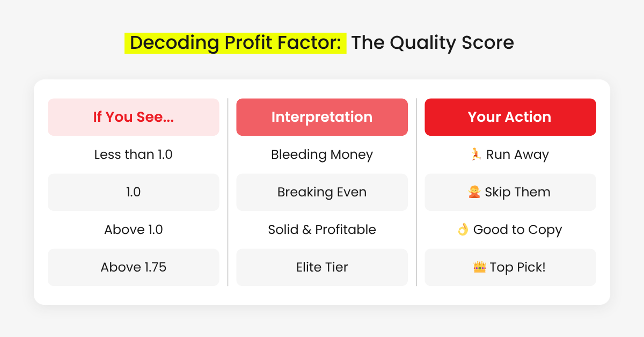Click the 'Above 1.75' row
The width and height of the screenshot is (644, 337).
(133, 267)
